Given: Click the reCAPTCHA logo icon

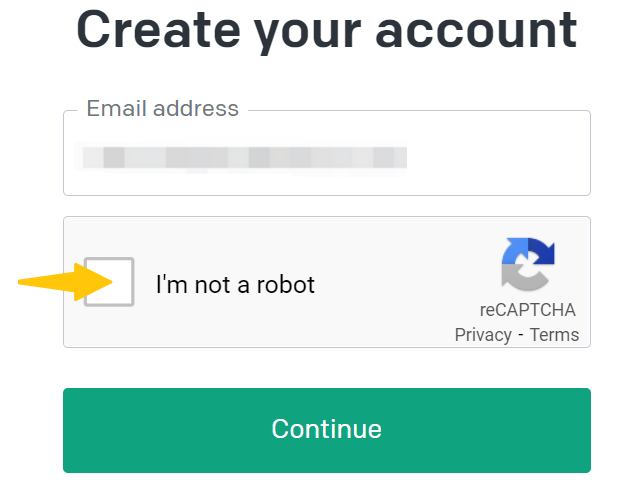Looking at the screenshot, I should coord(528,264).
